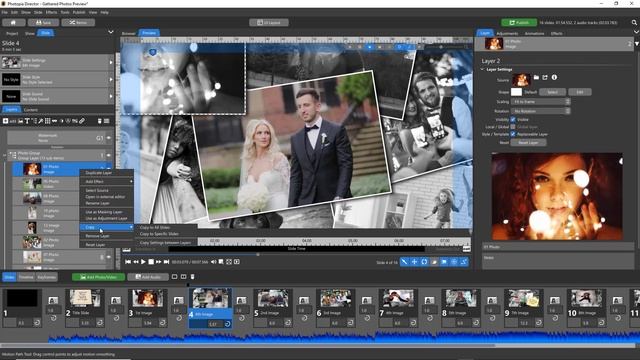Switch to the Adjustments tab
The width and height of the screenshot is (640, 360).
click(507, 33)
